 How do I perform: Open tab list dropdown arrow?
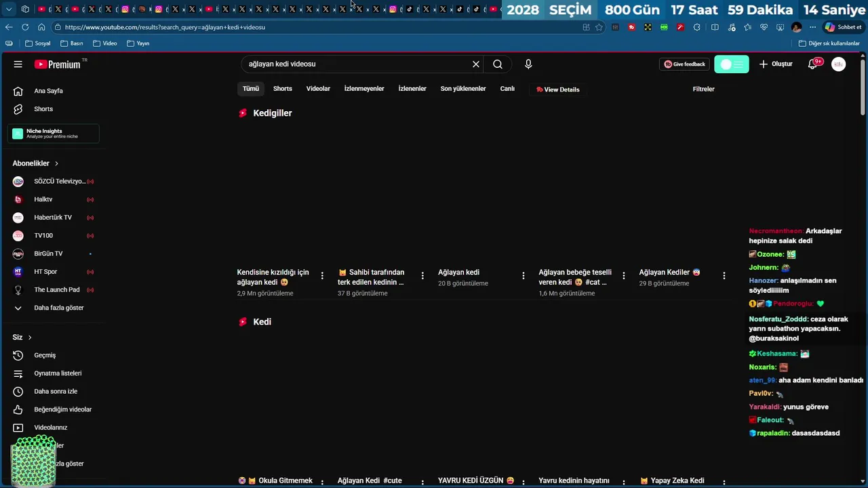click(x=9, y=9)
